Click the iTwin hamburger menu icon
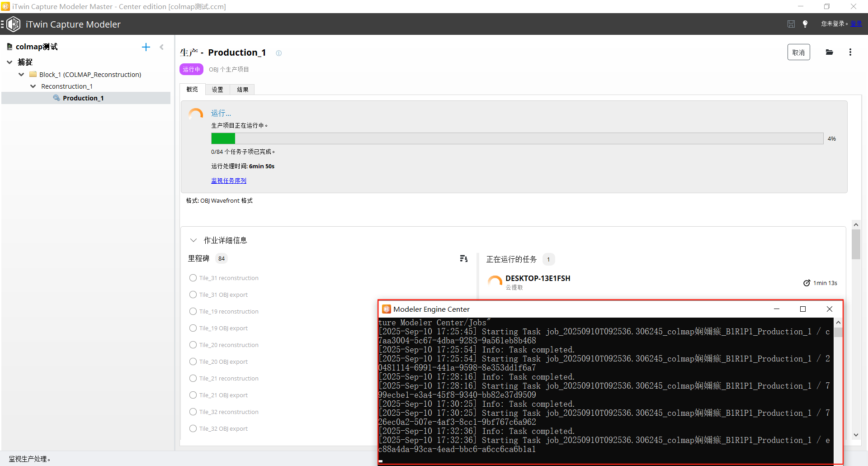This screenshot has width=868, height=466. point(3,24)
